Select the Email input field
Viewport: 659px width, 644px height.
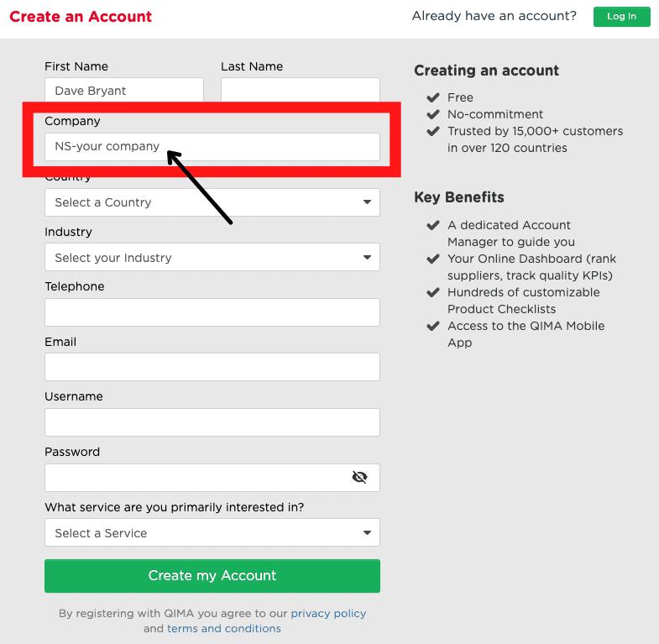pos(212,367)
